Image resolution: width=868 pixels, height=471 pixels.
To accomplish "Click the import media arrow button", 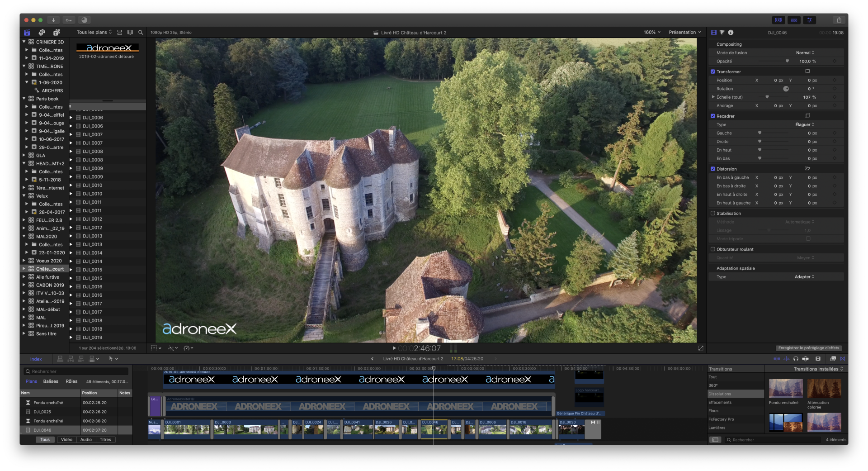I will [53, 20].
